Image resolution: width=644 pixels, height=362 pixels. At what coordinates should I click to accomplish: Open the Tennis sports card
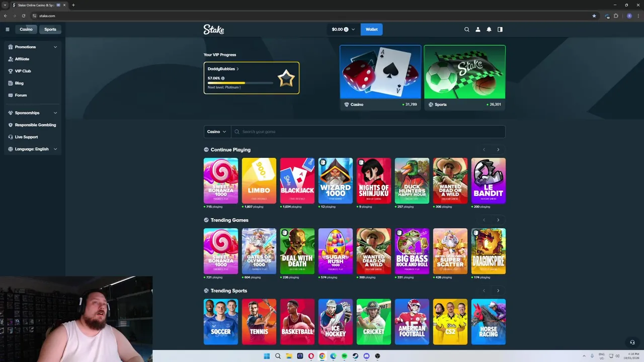click(x=259, y=322)
